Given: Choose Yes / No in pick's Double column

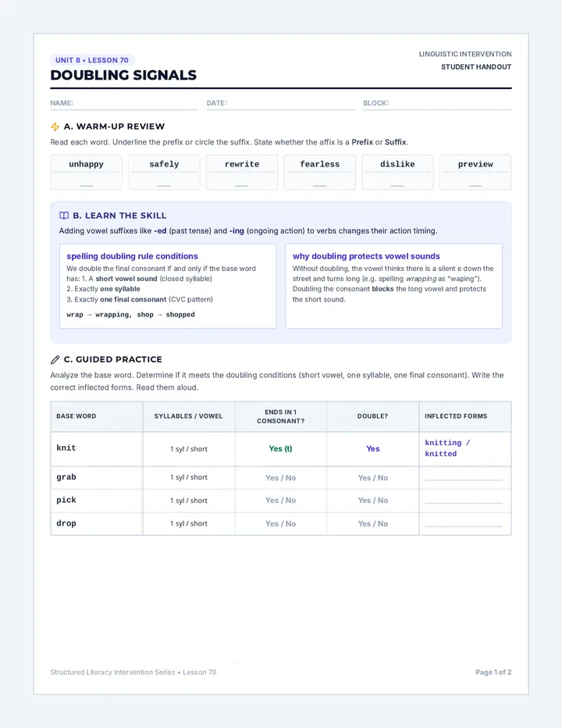Looking at the screenshot, I should (x=372, y=501).
